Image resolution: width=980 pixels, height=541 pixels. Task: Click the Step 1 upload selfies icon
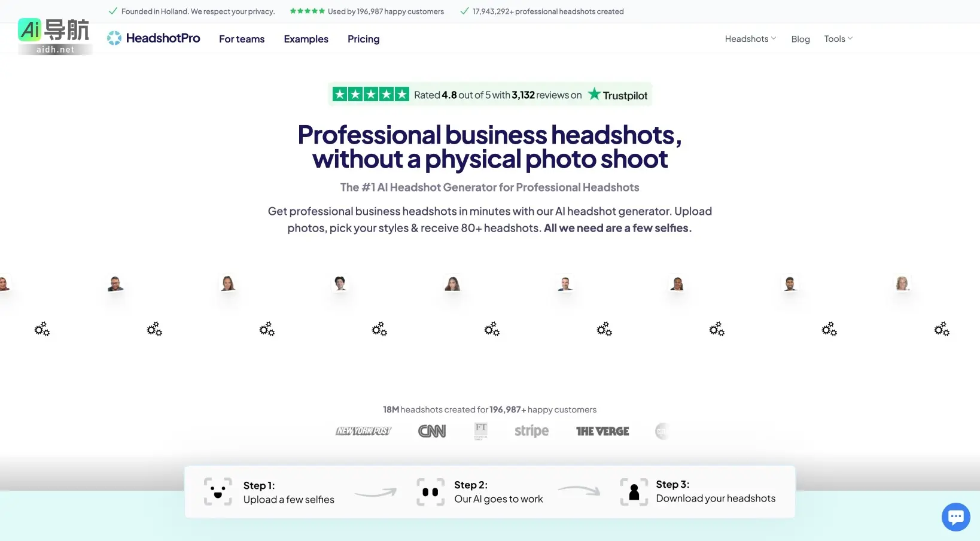pyautogui.click(x=217, y=491)
